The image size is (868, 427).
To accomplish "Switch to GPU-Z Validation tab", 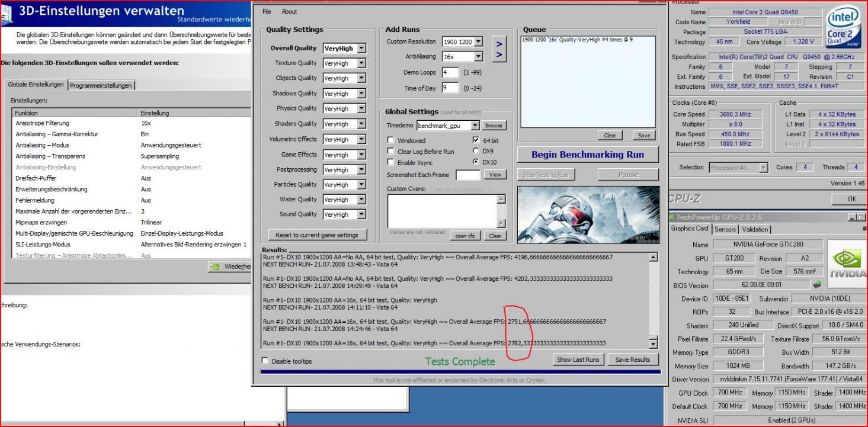I will [755, 229].
